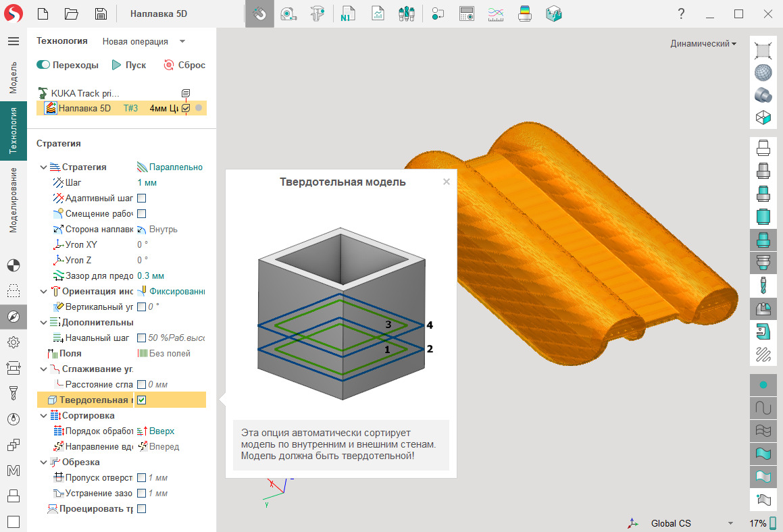Viewport: 783px width, 532px height.
Task: Click the settings gear sidebar icon
Action: click(13, 342)
